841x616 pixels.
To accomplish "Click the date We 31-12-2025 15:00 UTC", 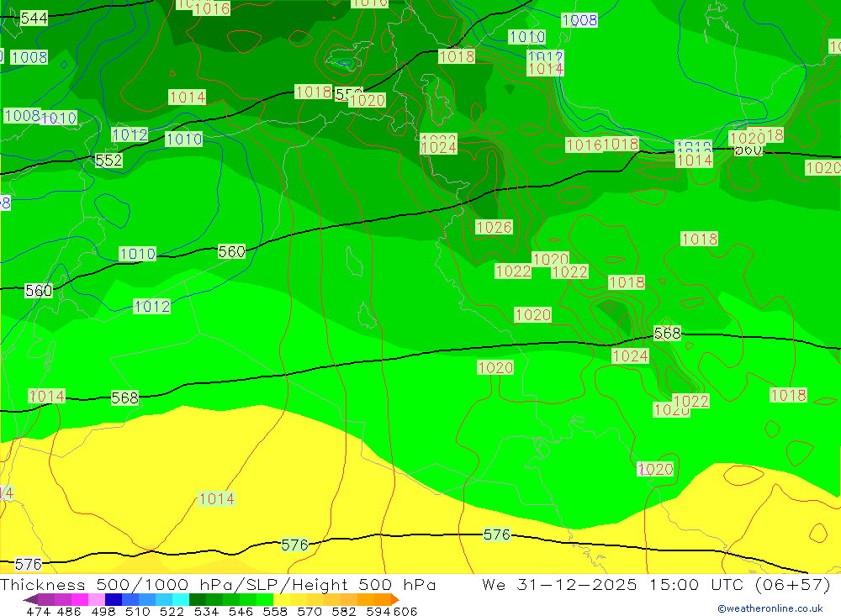I will (x=613, y=584).
